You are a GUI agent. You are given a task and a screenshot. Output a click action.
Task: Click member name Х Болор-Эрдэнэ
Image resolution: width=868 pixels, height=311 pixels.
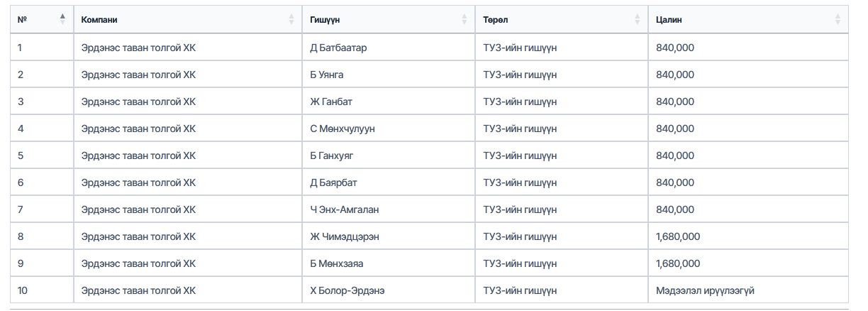(347, 290)
